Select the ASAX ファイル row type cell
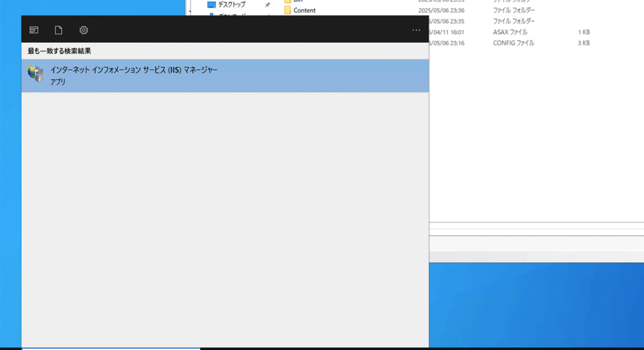Image resolution: width=644 pixels, height=350 pixels. click(510, 32)
